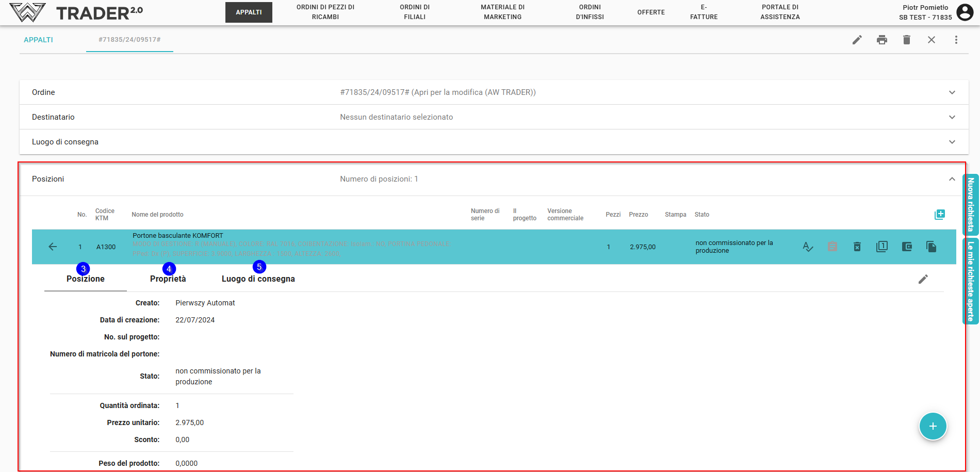This screenshot has height=472, width=980.
Task: Switch to the Proprietà tab
Action: click(168, 279)
